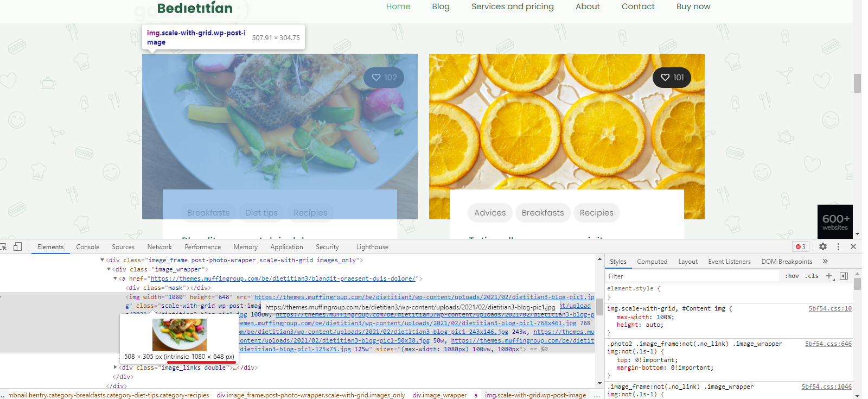
Task: Click the height: auto declaration
Action: tap(640, 325)
